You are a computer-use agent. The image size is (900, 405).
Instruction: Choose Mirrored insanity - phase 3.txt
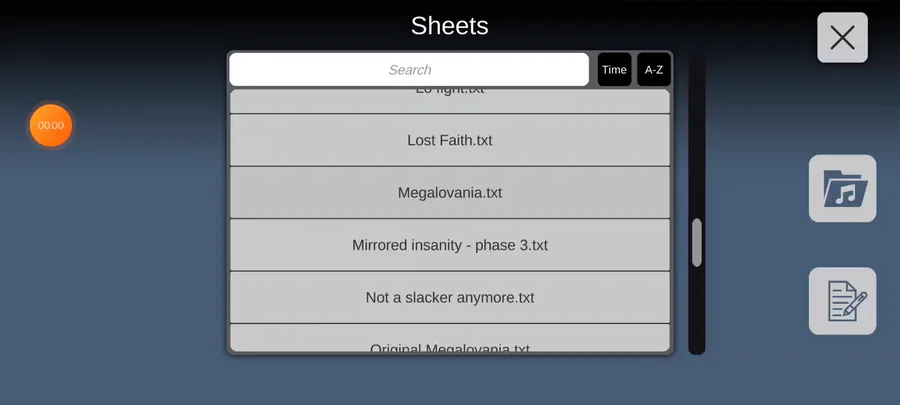[450, 245]
